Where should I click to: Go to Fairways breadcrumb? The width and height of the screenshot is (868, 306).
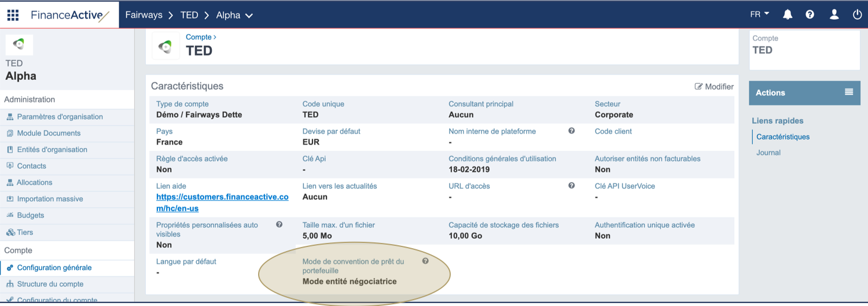[x=144, y=15]
